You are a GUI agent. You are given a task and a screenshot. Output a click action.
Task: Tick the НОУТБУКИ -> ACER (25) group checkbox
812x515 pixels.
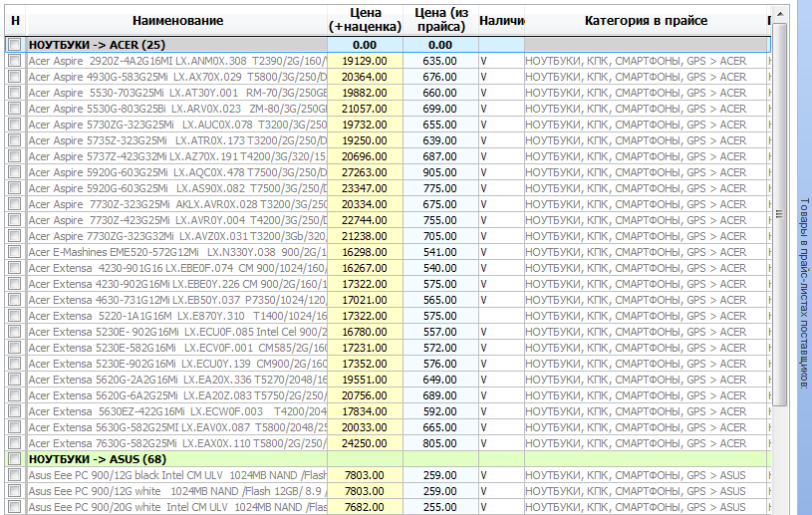(15, 45)
